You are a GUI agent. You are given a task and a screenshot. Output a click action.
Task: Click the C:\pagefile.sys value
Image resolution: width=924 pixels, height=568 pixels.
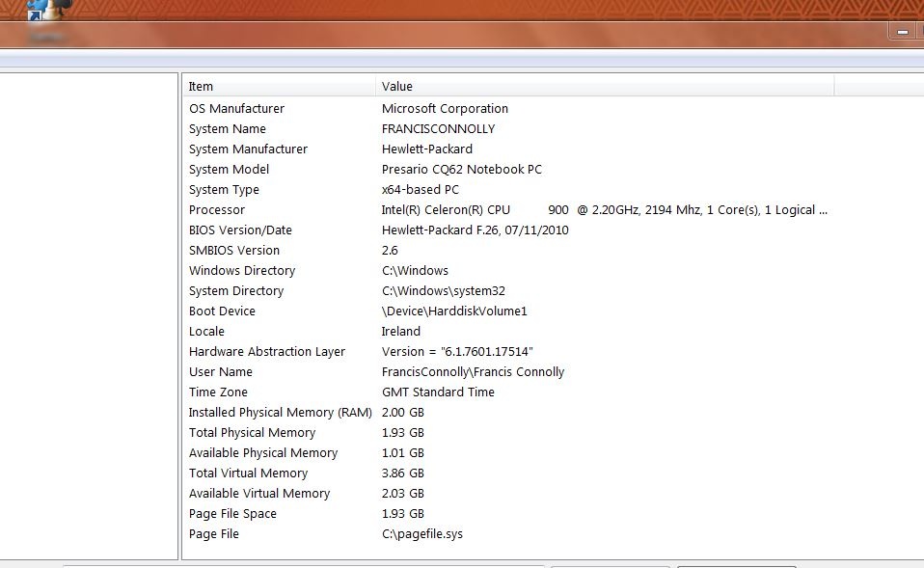[x=421, y=534]
